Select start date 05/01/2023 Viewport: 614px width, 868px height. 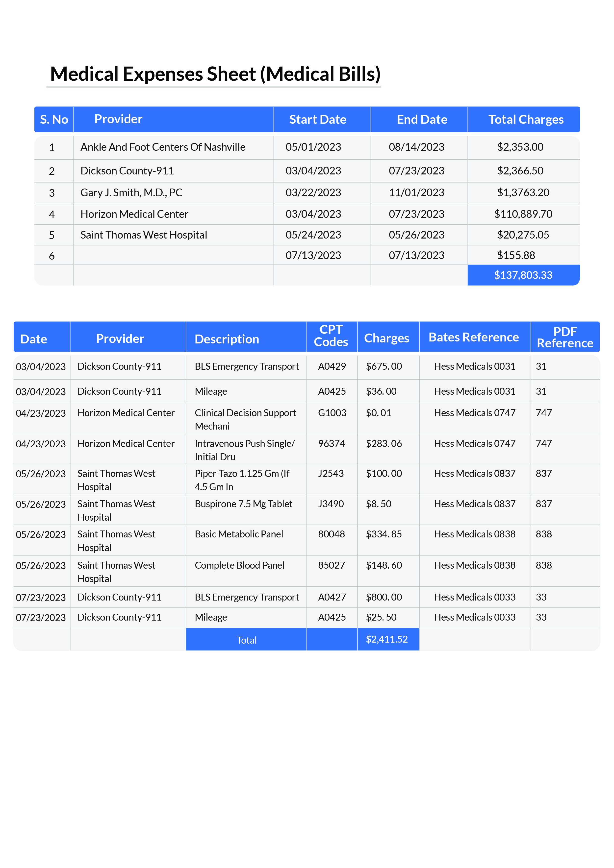[313, 147]
